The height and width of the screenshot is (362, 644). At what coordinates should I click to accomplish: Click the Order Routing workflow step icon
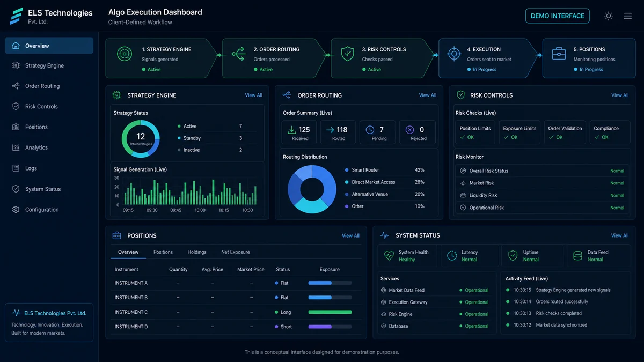[238, 54]
